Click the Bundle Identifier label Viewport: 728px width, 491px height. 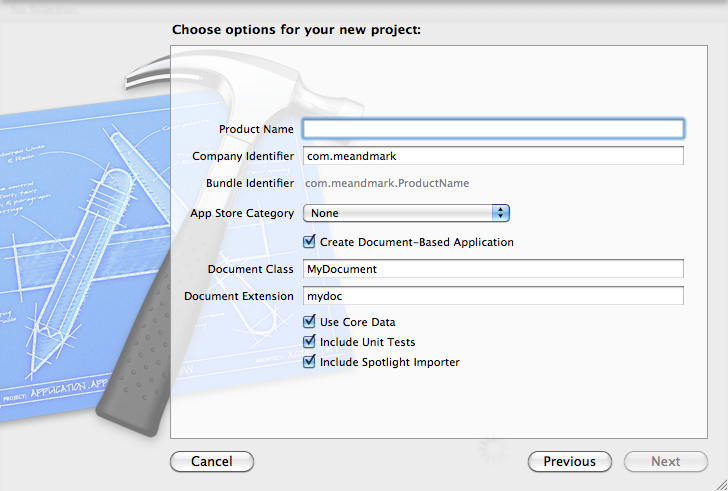[x=250, y=183]
